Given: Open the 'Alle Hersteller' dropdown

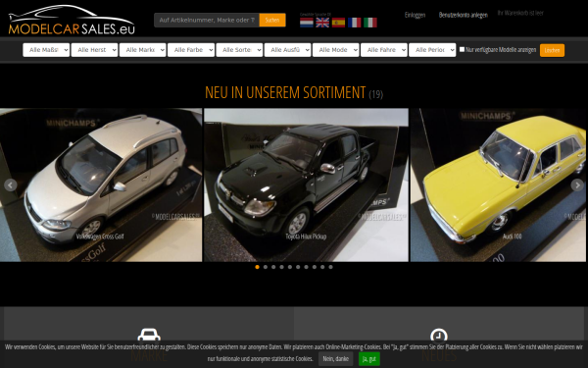Looking at the screenshot, I should click(x=94, y=50).
